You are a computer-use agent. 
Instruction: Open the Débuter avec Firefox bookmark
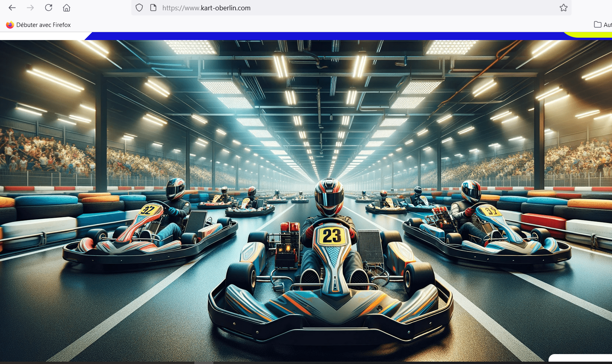pyautogui.click(x=38, y=25)
